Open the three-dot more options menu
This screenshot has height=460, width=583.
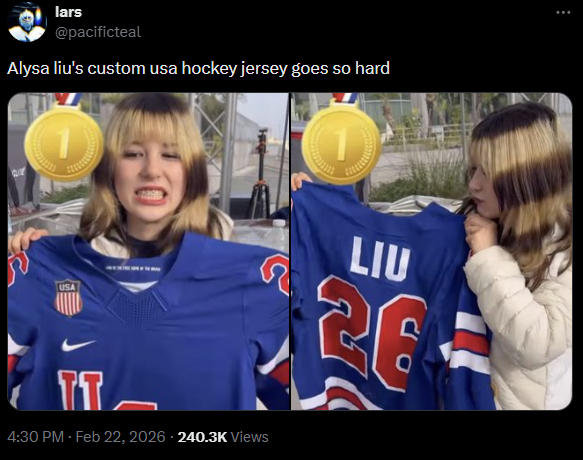tap(563, 12)
